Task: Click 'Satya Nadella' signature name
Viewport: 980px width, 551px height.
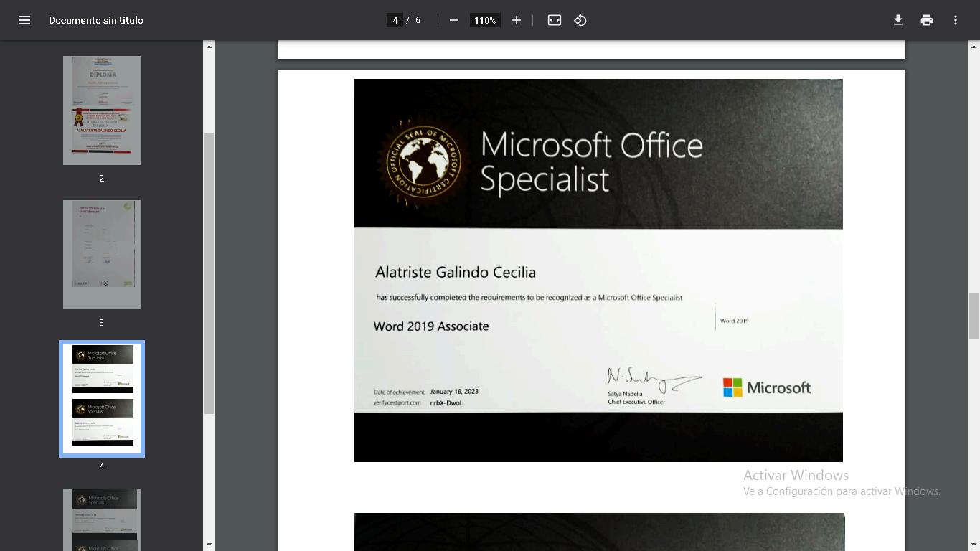Action: (625, 394)
